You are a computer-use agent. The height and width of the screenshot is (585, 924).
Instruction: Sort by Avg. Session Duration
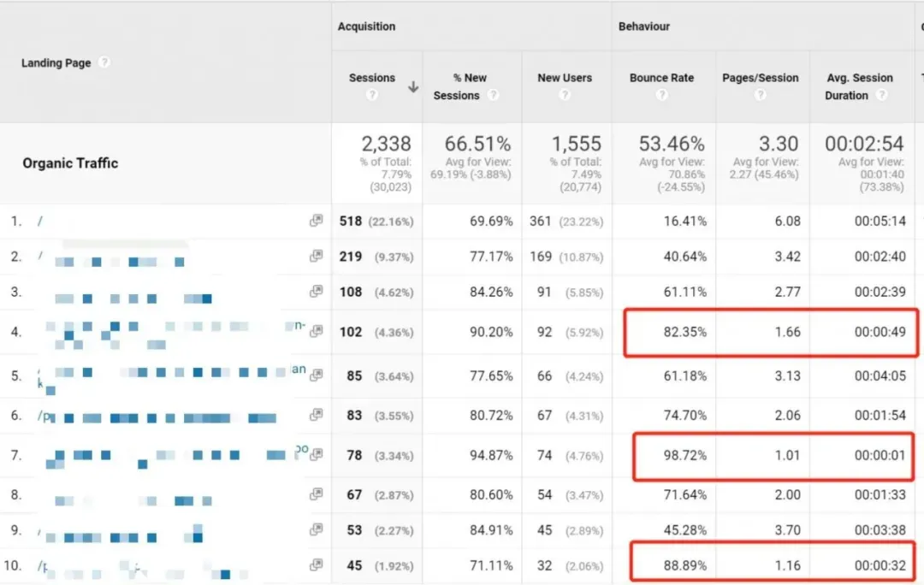tap(859, 86)
